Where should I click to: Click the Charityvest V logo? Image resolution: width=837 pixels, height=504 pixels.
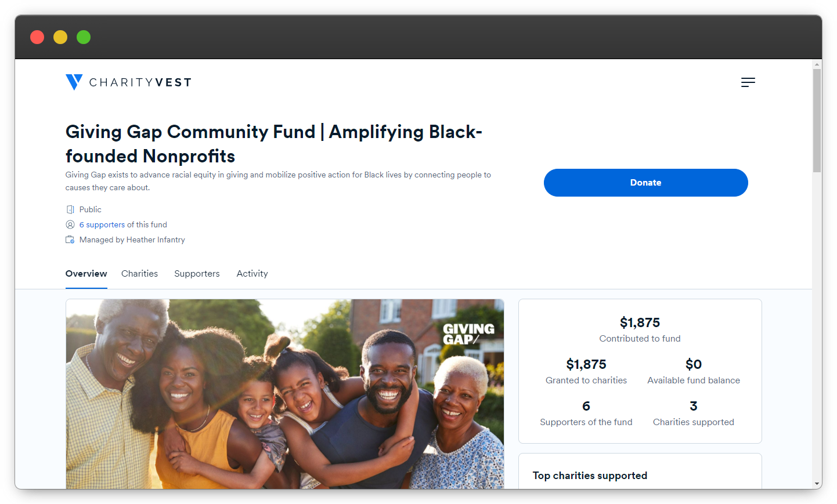pyautogui.click(x=74, y=82)
